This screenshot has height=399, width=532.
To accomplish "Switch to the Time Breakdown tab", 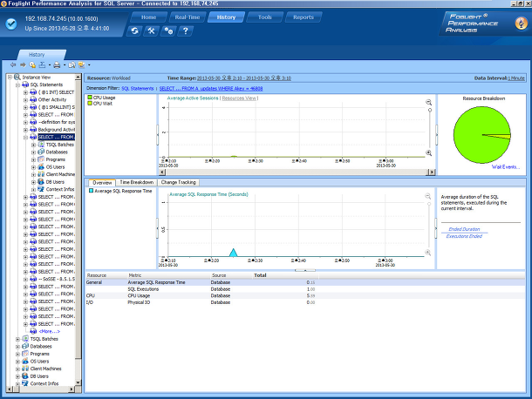I will [137, 182].
